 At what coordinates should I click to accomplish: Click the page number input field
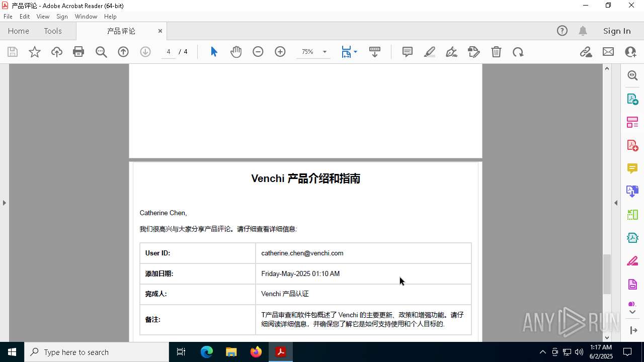(168, 52)
